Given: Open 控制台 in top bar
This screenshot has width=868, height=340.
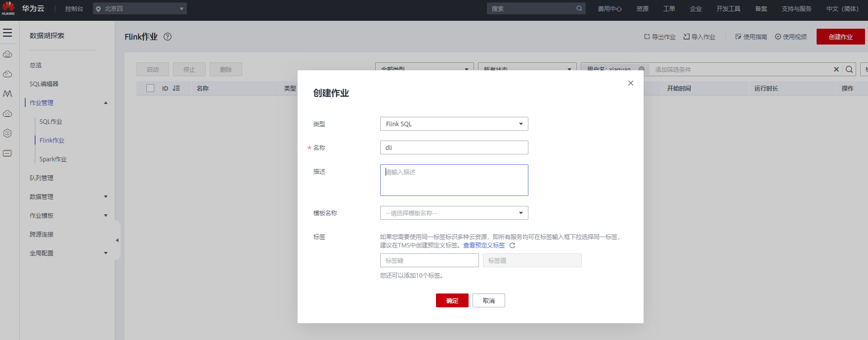Looking at the screenshot, I should click(74, 8).
